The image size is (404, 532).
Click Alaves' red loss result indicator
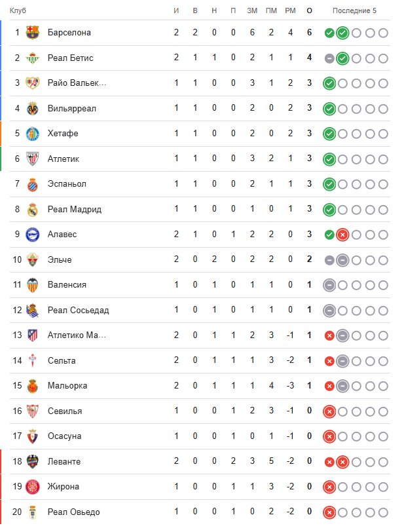pos(342,235)
